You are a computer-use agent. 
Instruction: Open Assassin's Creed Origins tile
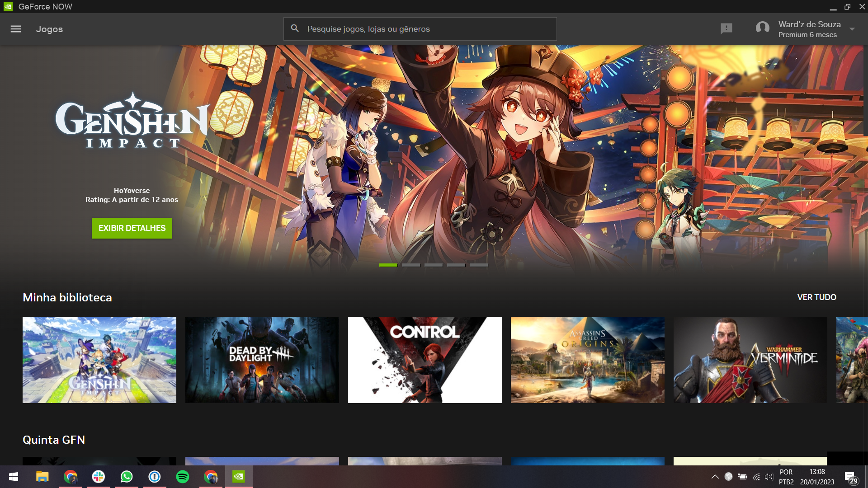(588, 360)
